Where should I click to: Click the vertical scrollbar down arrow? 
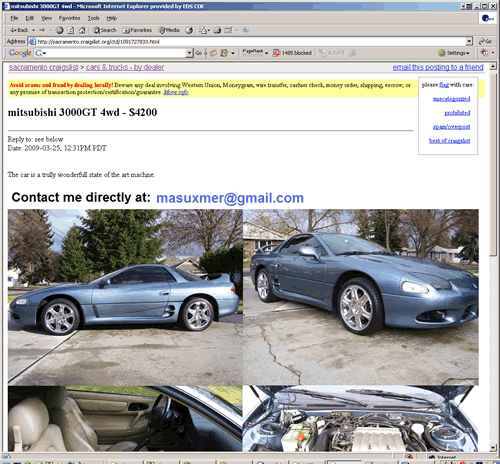(x=493, y=448)
